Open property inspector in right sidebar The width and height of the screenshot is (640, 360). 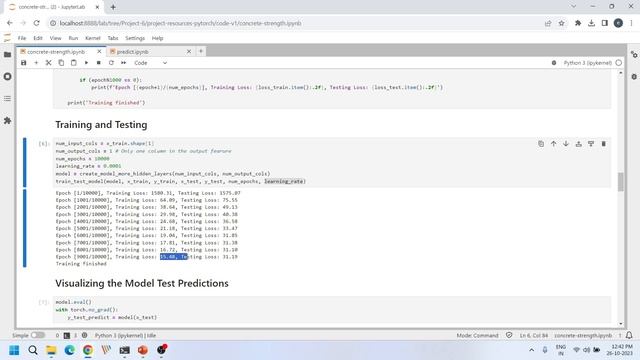click(634, 54)
